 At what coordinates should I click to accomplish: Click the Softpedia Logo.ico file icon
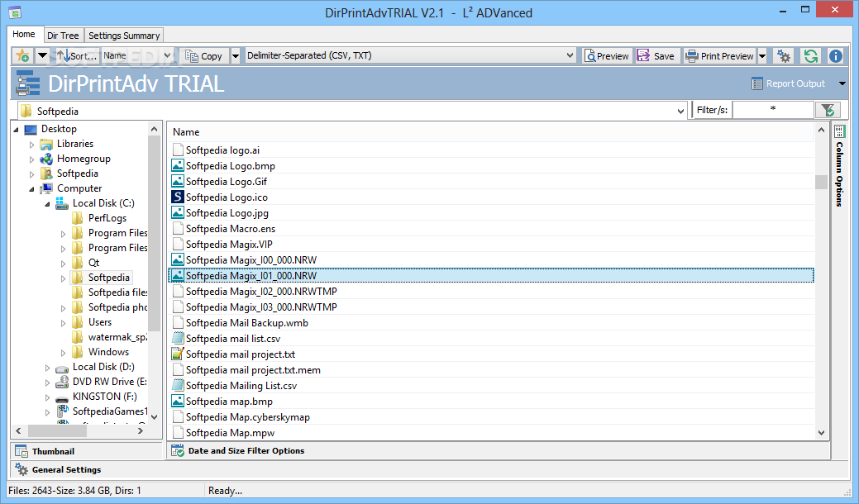178,197
